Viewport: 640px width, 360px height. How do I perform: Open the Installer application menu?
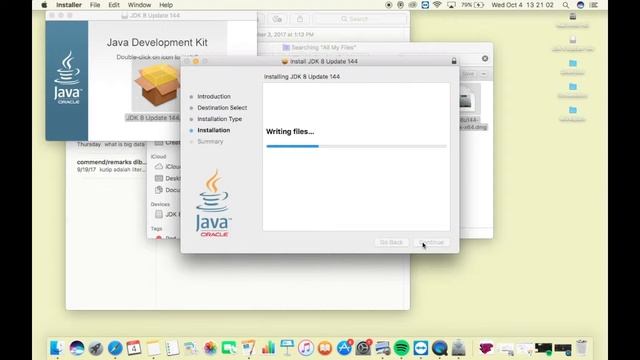[x=69, y=5]
